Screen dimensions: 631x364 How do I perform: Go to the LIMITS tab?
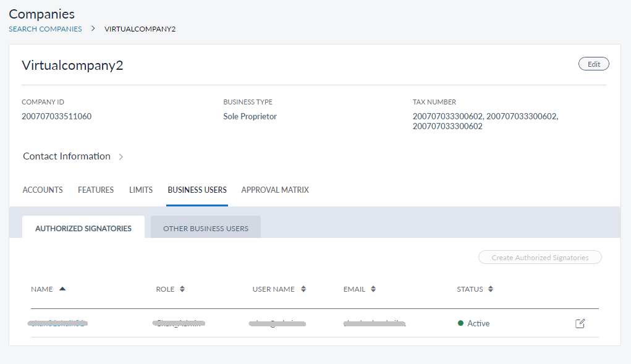[x=141, y=190]
